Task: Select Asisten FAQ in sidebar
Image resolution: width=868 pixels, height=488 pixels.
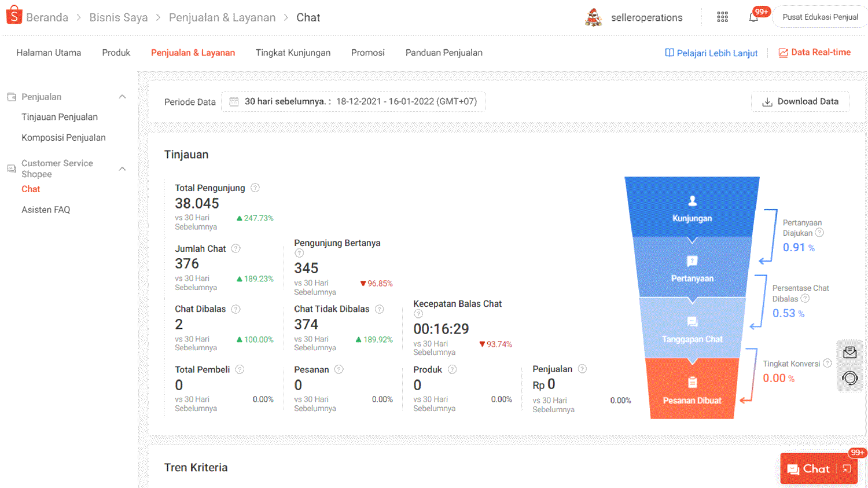Action: [46, 210]
